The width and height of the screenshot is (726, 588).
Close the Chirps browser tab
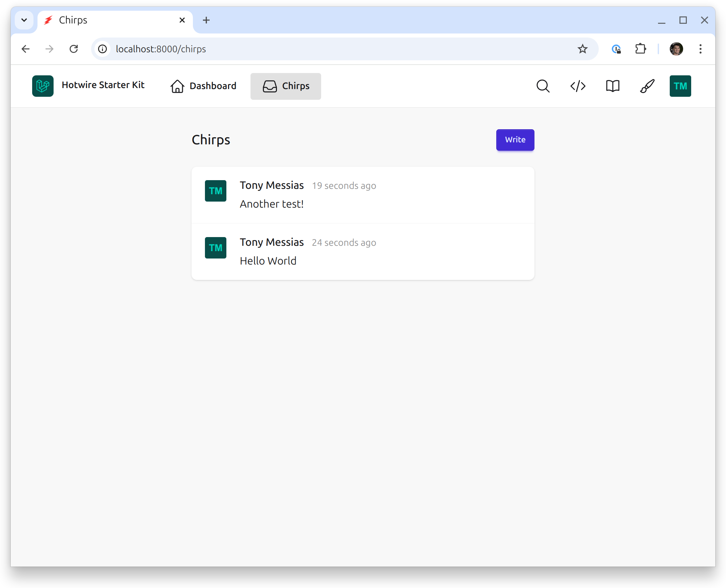pyautogui.click(x=182, y=20)
